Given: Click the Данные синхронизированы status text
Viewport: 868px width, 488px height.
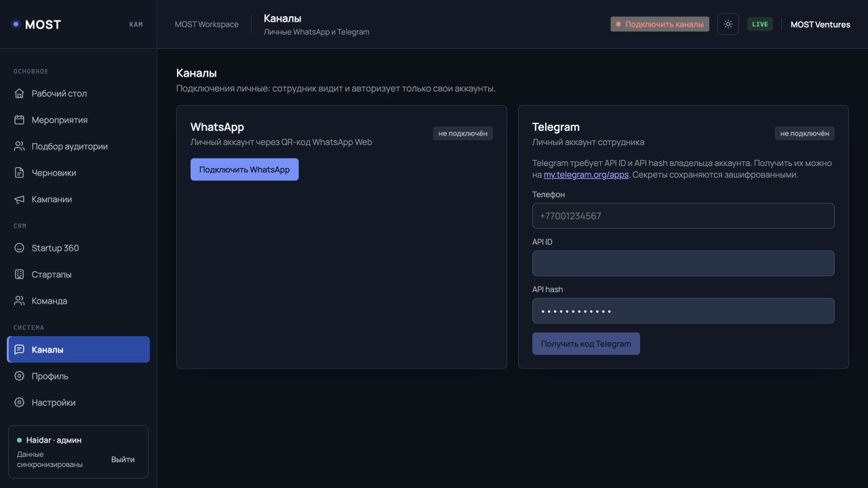Looking at the screenshot, I should (x=50, y=460).
